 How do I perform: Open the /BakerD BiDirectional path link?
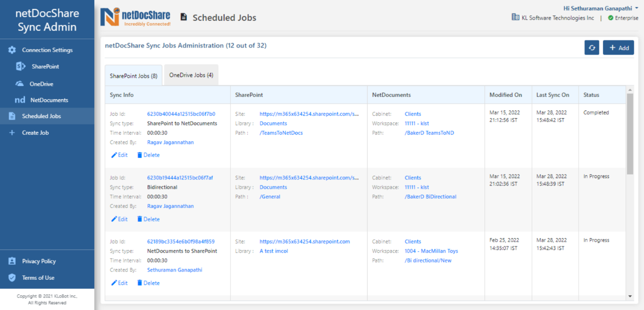431,197
